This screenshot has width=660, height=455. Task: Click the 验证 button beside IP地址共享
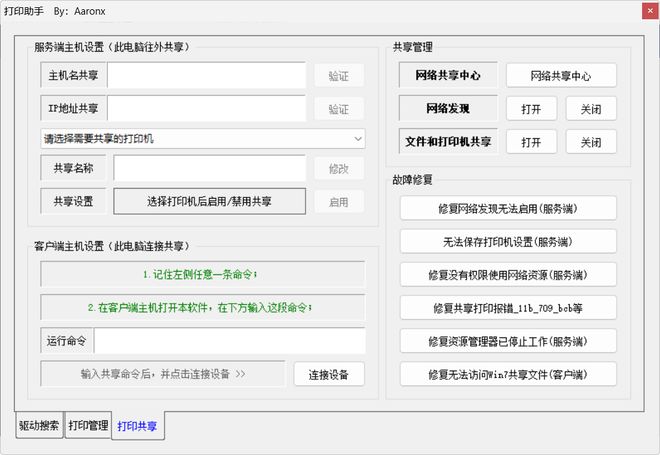(x=339, y=109)
